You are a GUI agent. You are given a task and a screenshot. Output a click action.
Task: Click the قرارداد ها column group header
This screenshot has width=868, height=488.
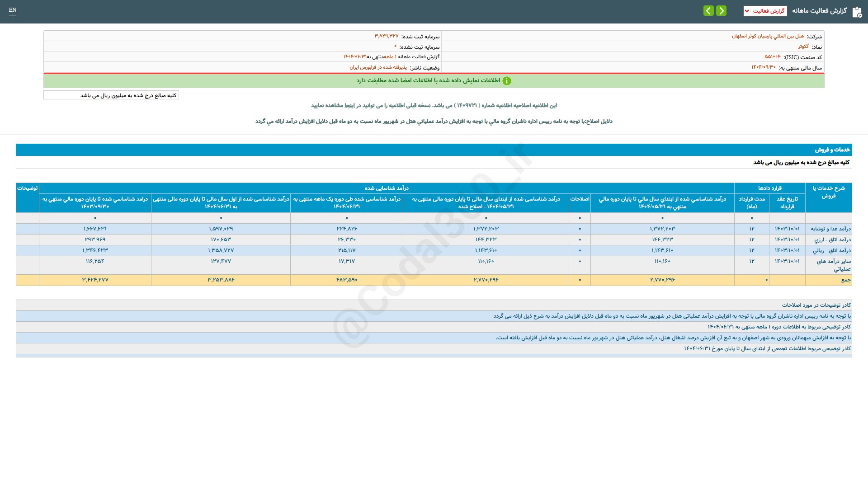point(769,188)
